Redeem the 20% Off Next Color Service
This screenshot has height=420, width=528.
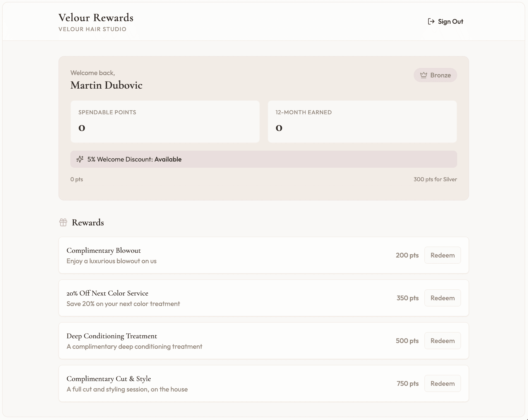[x=442, y=298]
